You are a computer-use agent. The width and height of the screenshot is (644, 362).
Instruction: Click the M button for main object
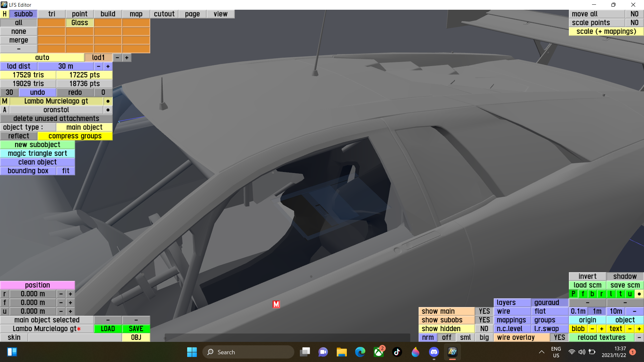tap(5, 101)
